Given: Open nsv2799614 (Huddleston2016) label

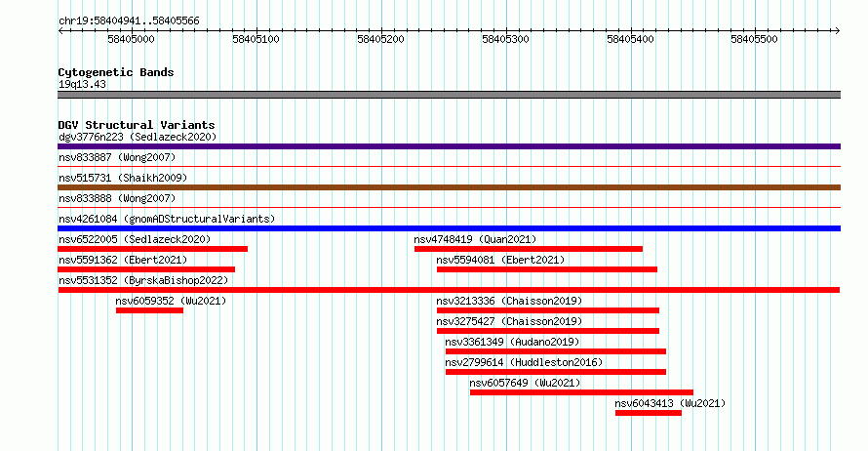Looking at the screenshot, I should coord(524,362).
